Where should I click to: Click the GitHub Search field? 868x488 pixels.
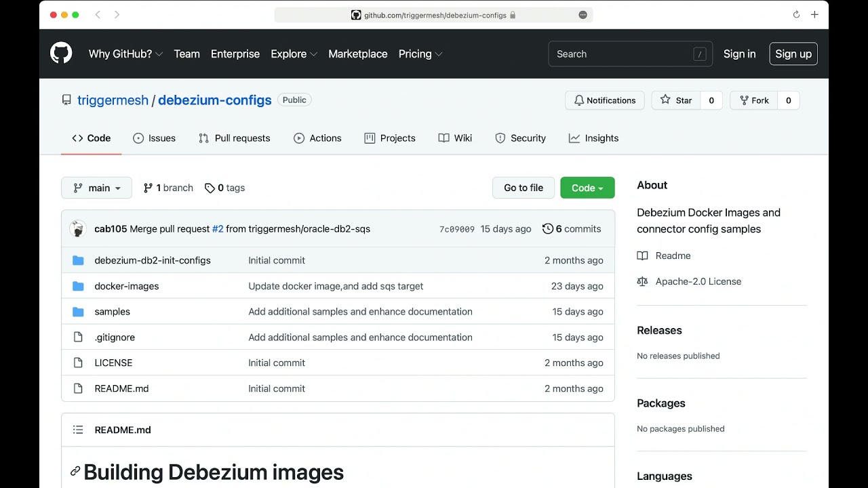pos(630,54)
